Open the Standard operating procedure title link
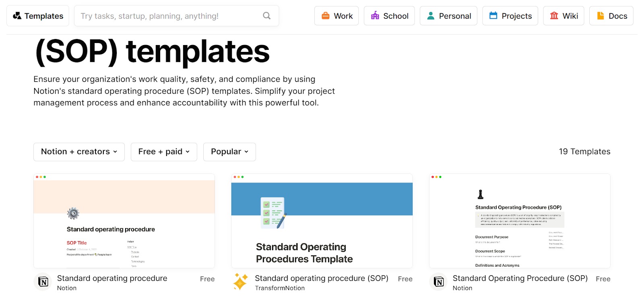The image size is (644, 296). 112,278
